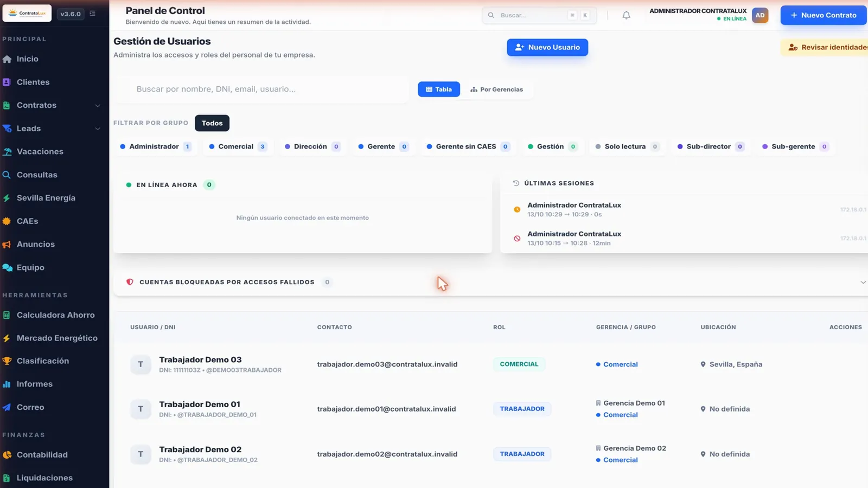The height and width of the screenshot is (488, 868).
Task: Click the AD user avatar
Action: pyautogui.click(x=760, y=15)
